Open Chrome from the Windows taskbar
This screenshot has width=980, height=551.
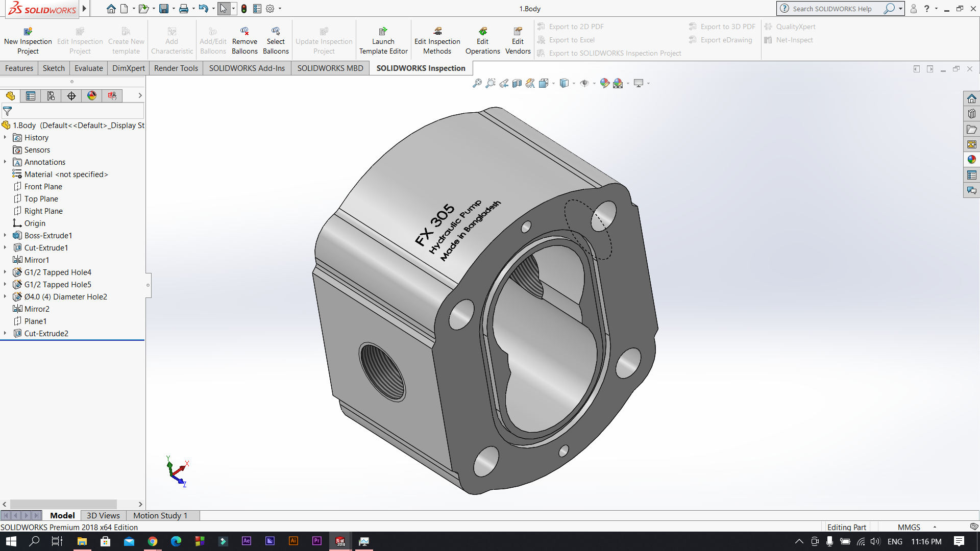pos(152,541)
